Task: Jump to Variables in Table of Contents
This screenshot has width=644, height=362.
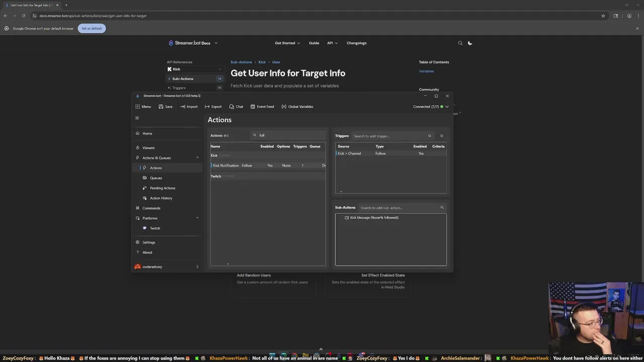Action: point(426,71)
